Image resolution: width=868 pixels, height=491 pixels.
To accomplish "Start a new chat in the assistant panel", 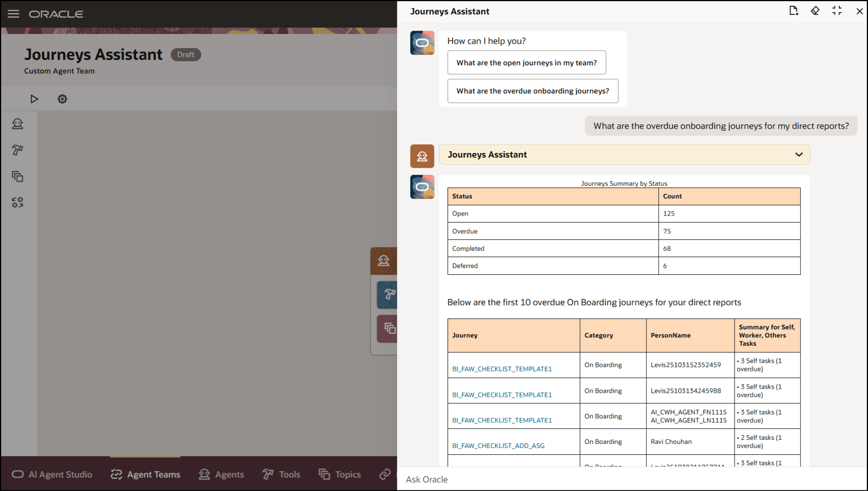I will coord(794,10).
